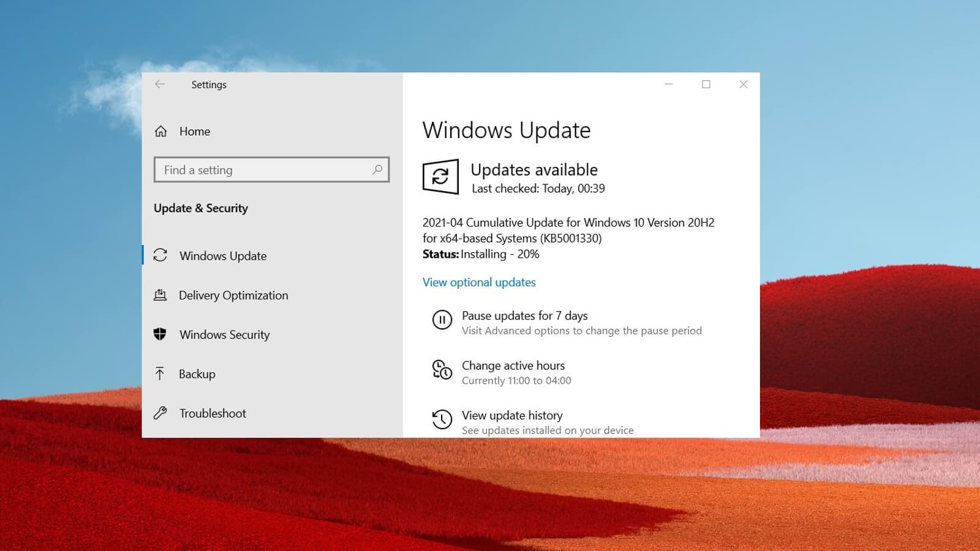Image resolution: width=980 pixels, height=551 pixels.
Task: Open Change active hours option
Action: click(513, 365)
